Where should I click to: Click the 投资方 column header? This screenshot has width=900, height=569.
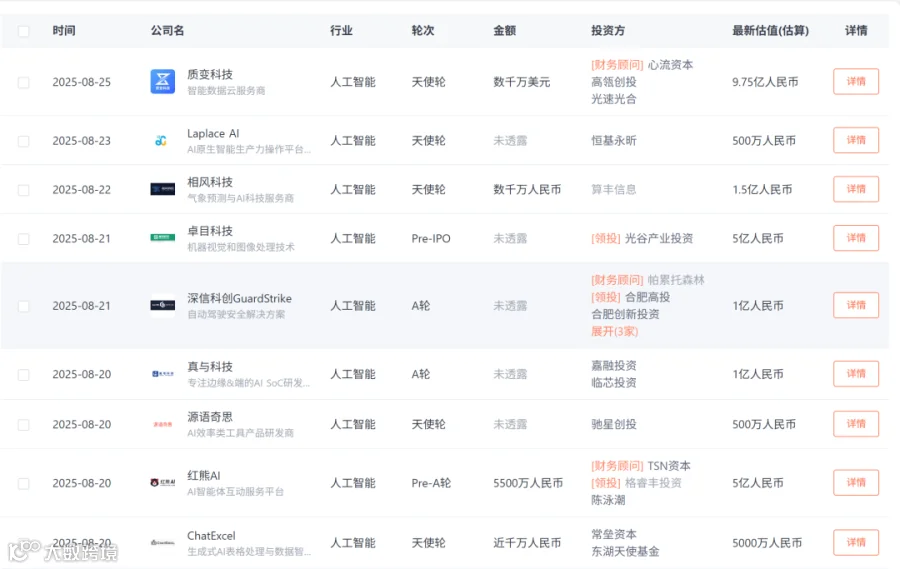[x=608, y=30]
